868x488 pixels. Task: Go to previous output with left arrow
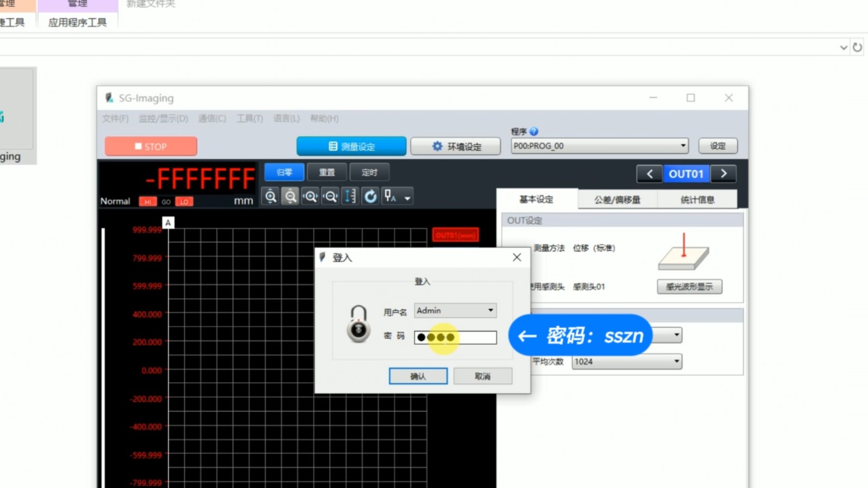649,174
